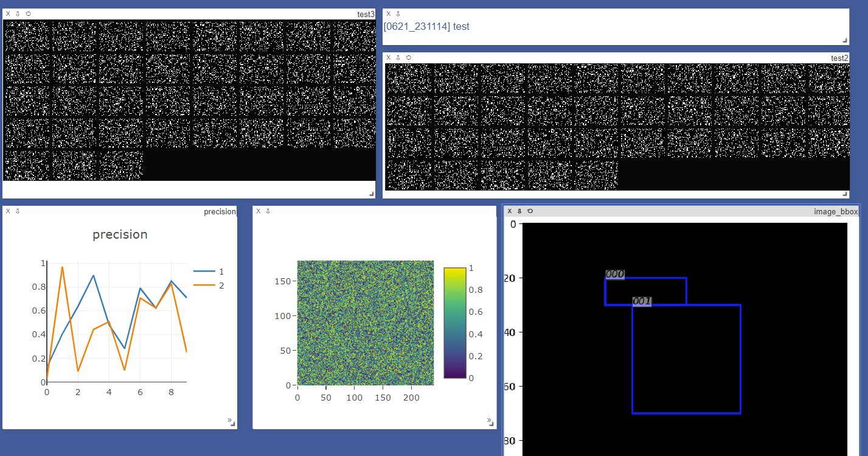This screenshot has width=868, height=456.
Task: Click the save icon in the precision pane
Action: point(18,211)
